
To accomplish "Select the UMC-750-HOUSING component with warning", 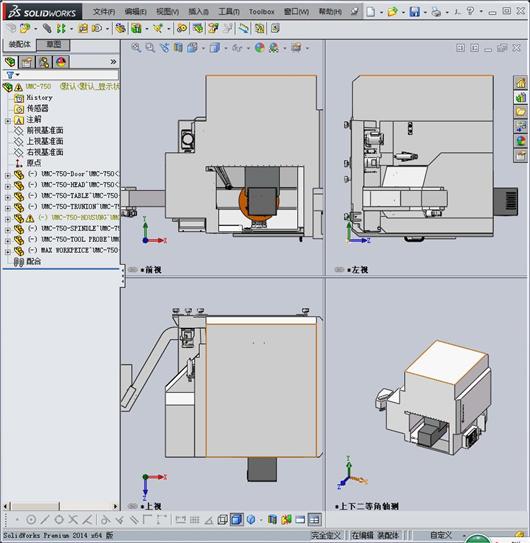I will click(x=79, y=217).
